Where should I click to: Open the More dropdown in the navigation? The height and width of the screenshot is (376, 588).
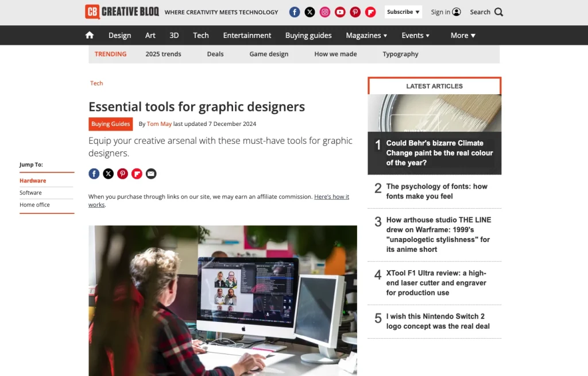(x=462, y=35)
